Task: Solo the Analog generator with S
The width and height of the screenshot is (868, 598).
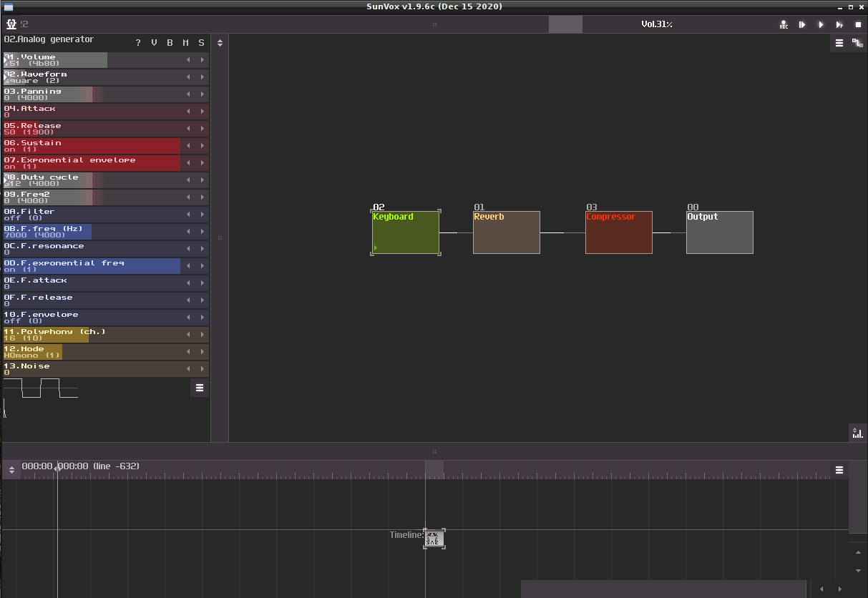Action: pos(201,43)
